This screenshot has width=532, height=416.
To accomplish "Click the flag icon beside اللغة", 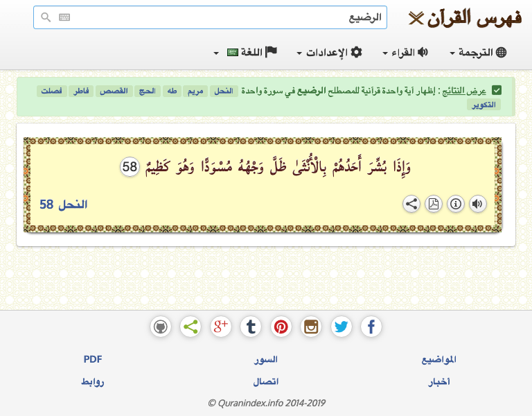I will coord(271,52).
